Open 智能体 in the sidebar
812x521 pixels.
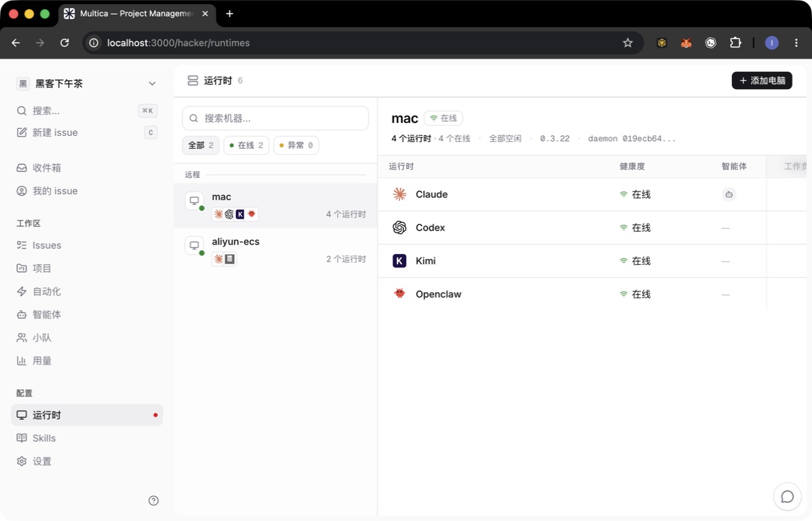87,315
